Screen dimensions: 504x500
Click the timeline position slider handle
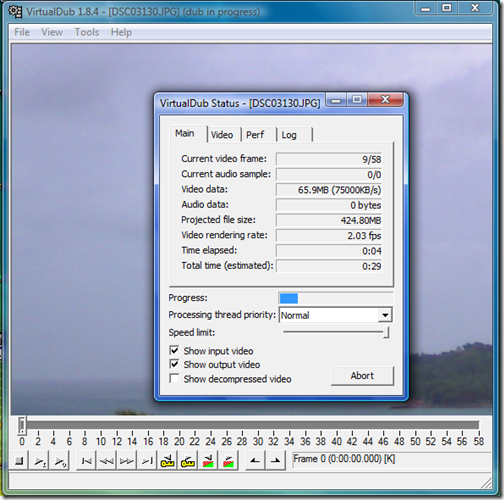coord(22,426)
